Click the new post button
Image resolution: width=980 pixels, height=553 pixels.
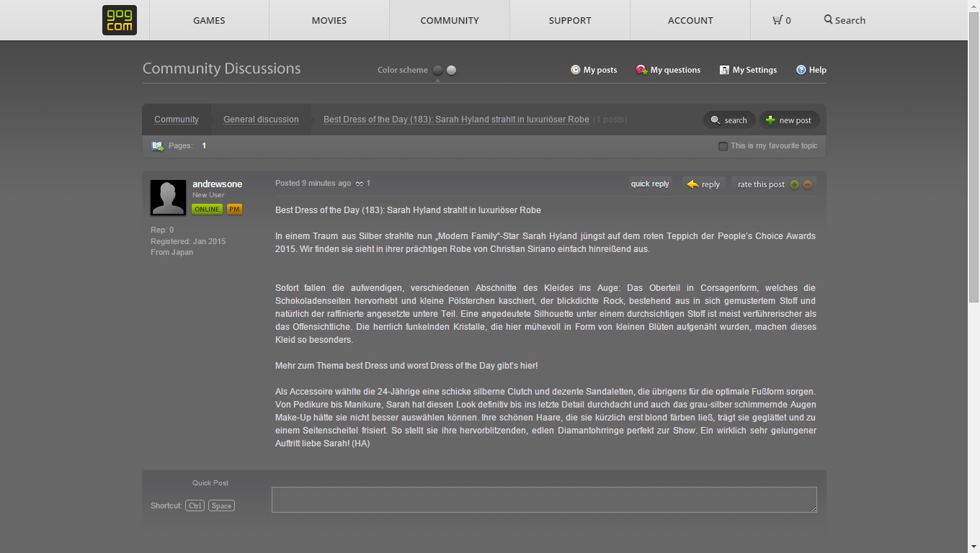(x=789, y=120)
